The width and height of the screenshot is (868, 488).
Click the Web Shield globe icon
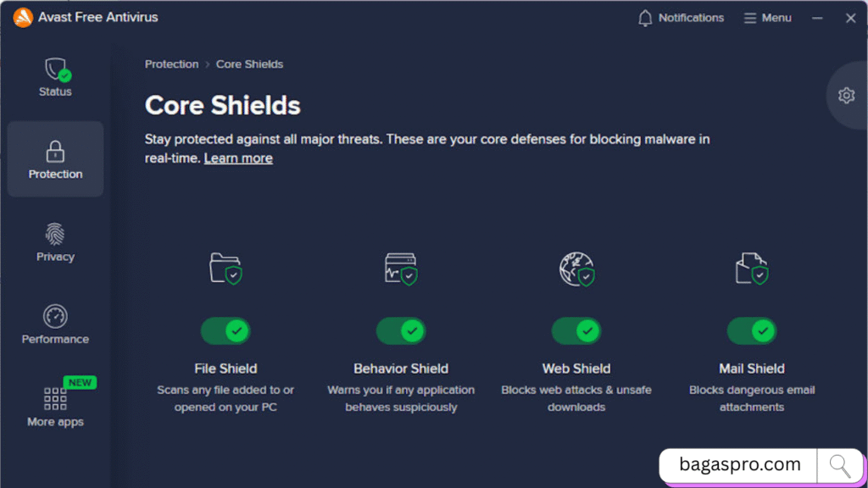576,267
